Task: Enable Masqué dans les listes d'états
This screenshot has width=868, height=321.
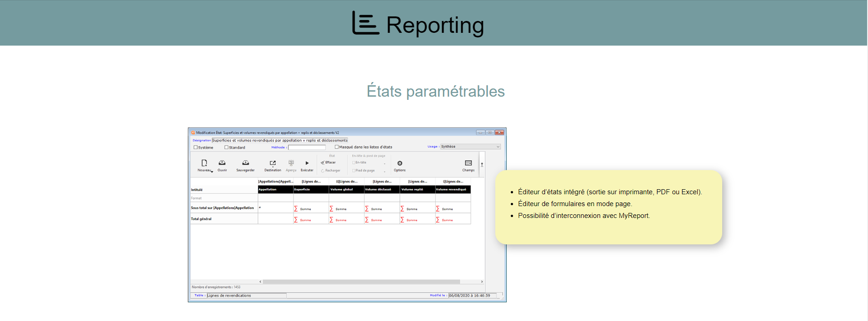Action: [x=337, y=147]
